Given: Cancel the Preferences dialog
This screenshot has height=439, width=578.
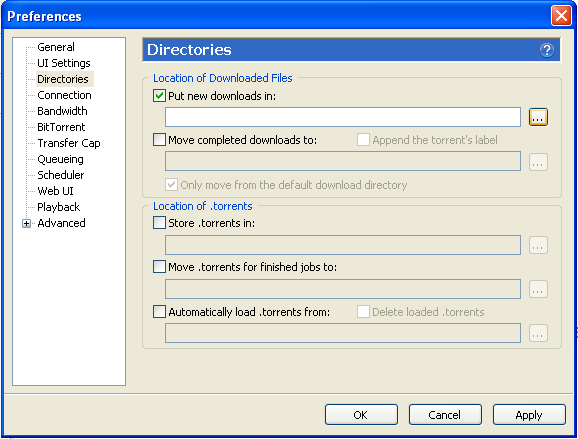Looking at the screenshot, I should pyautogui.click(x=445, y=415).
